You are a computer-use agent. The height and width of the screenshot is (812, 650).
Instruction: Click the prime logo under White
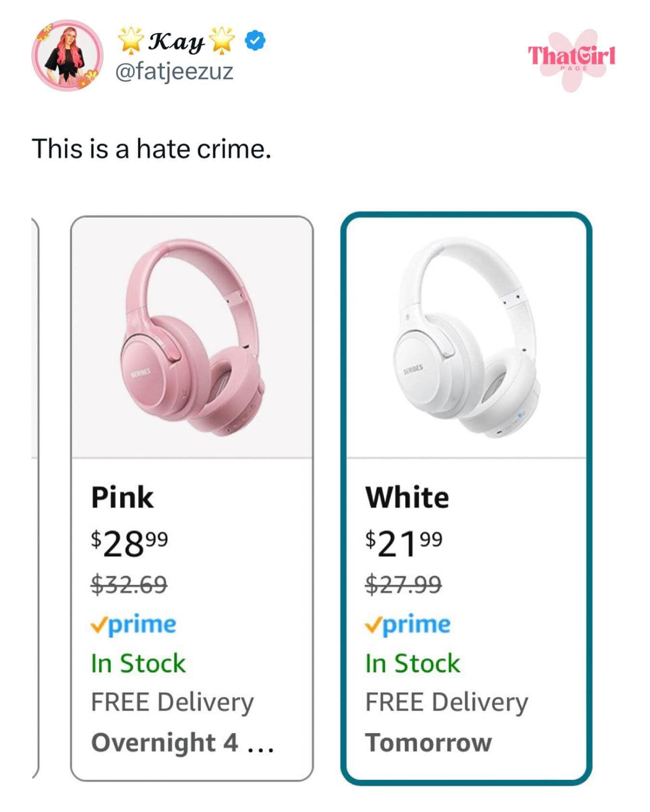(408, 625)
